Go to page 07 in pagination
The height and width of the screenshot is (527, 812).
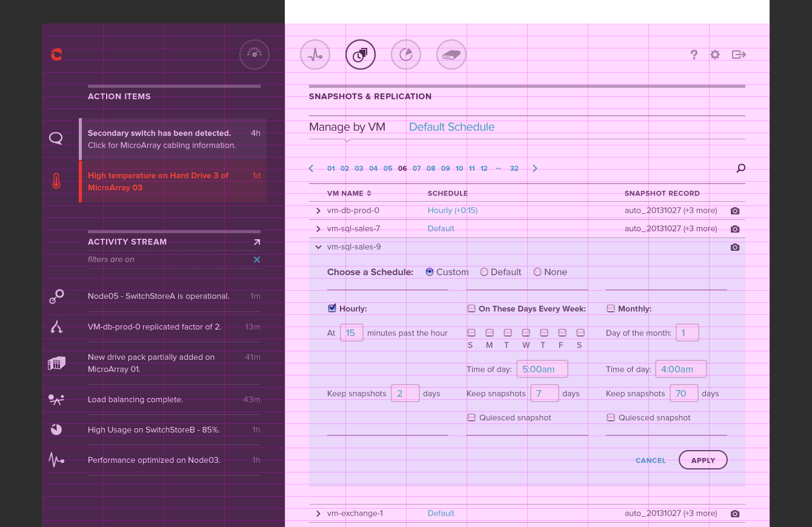(416, 168)
